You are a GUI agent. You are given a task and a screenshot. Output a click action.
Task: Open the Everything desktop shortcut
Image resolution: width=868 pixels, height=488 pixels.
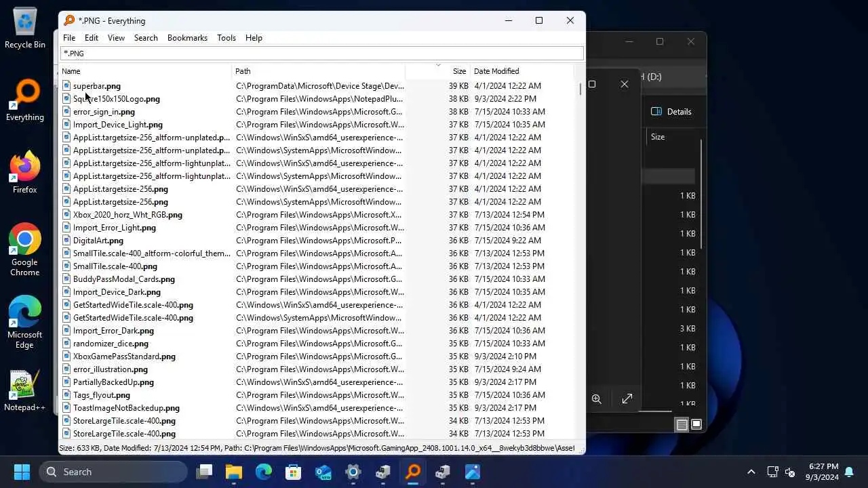[25, 100]
